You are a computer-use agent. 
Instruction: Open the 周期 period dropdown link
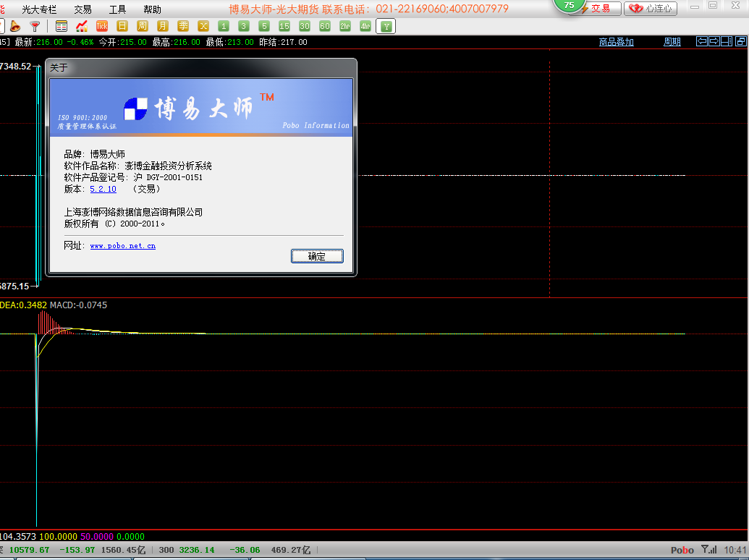[672, 42]
